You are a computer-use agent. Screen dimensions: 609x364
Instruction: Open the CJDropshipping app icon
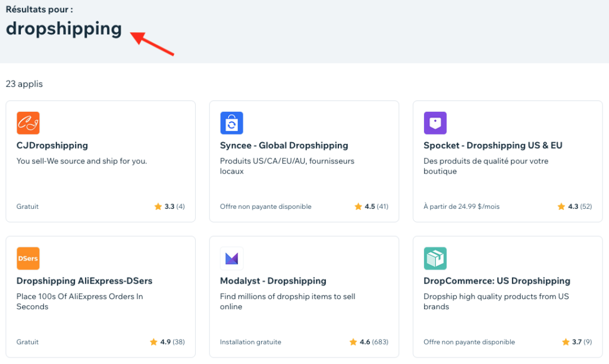pos(28,123)
